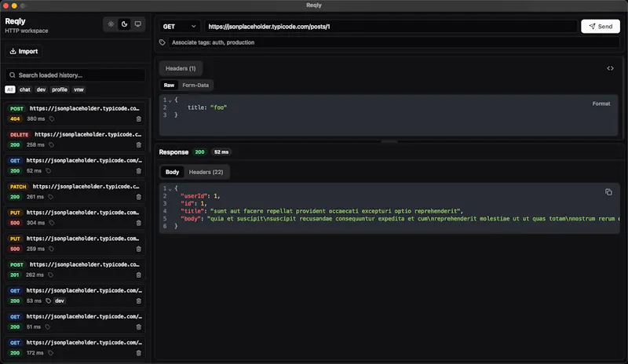Click the title: "foo" line in request body
Image resolution: width=628 pixels, height=364 pixels.
pos(207,107)
